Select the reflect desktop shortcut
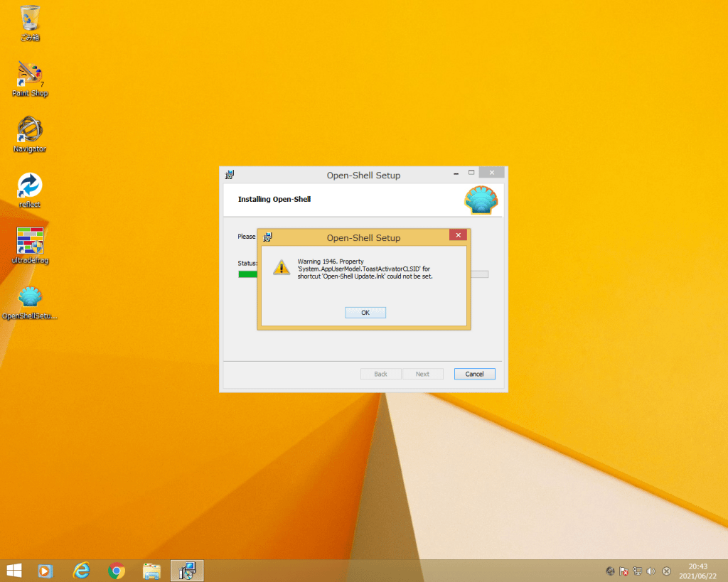This screenshot has width=728, height=582. (x=30, y=190)
